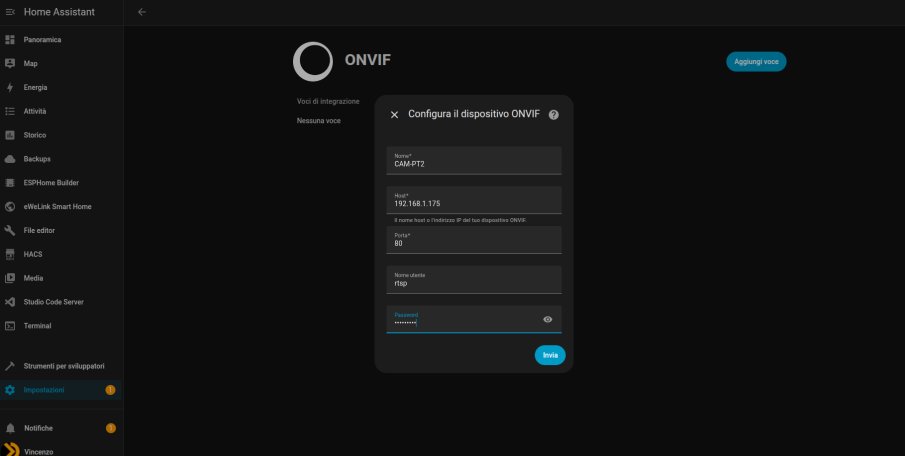Image resolution: width=905 pixels, height=456 pixels.
Task: Click the Nessuna voce text
Action: point(319,121)
